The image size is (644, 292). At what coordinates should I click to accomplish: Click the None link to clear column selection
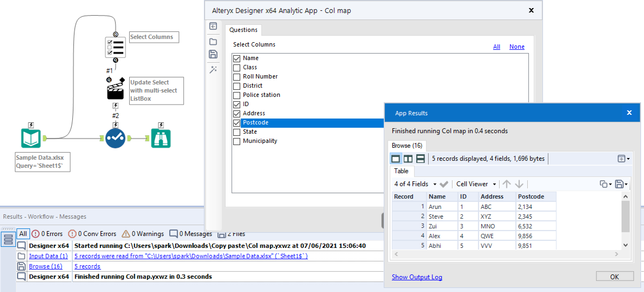516,47
